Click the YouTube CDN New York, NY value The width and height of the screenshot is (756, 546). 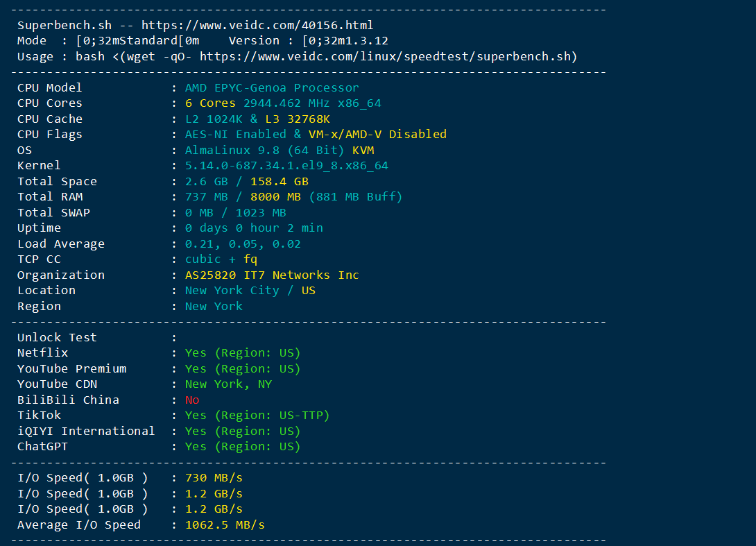(x=229, y=384)
